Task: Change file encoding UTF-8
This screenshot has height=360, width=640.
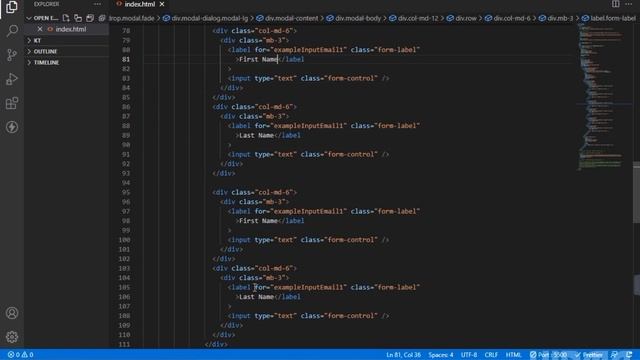Action: pyautogui.click(x=469, y=355)
